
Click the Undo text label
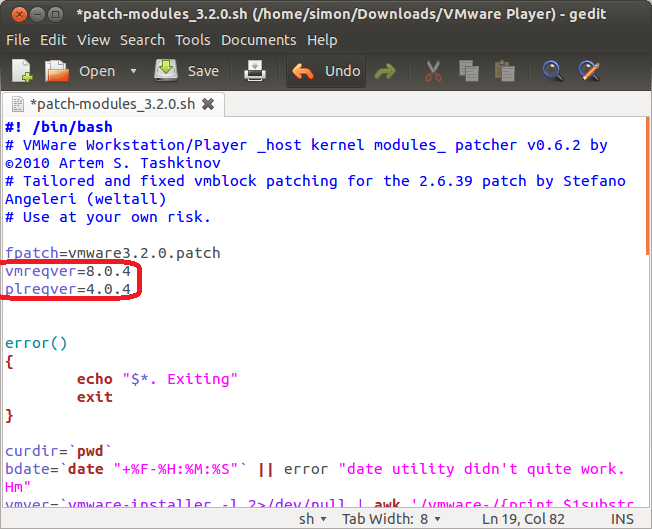point(343,71)
